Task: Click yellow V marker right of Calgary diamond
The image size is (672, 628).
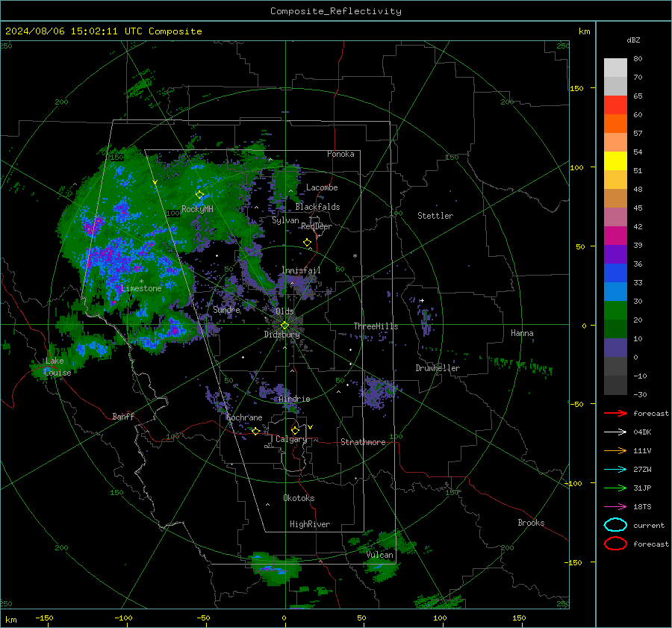Action: tap(311, 427)
